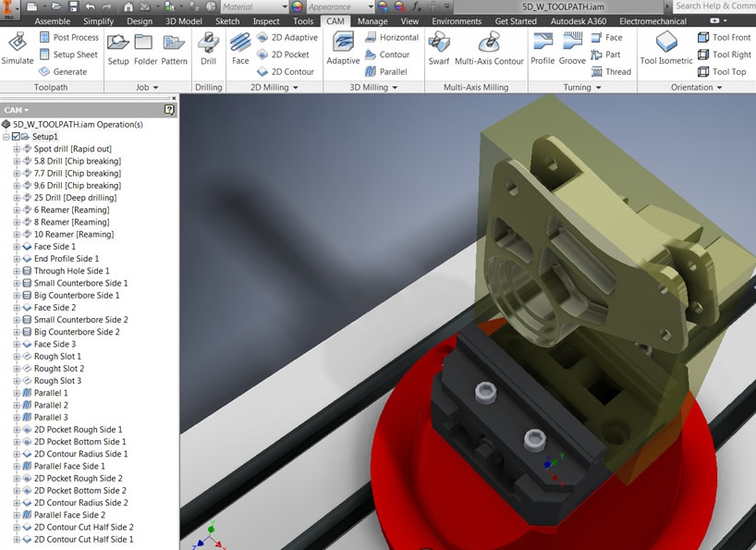Switch to the Inspect ribbon tab

[266, 21]
